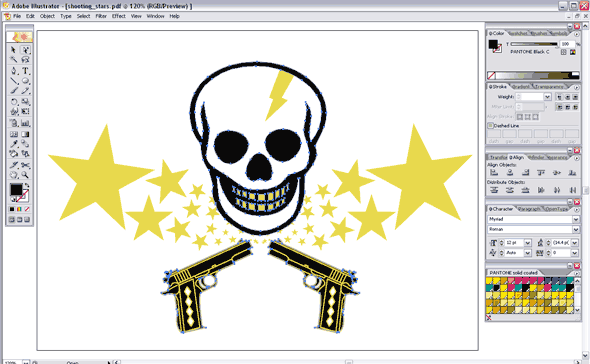Open the stroke Weight dropdown
This screenshot has height=364, width=590.
(x=547, y=97)
